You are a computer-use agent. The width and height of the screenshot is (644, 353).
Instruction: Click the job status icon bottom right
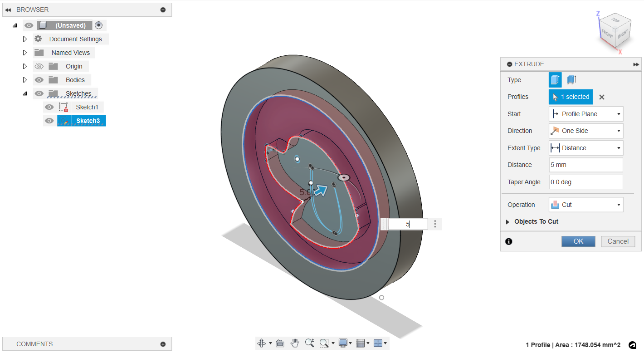[x=633, y=345]
